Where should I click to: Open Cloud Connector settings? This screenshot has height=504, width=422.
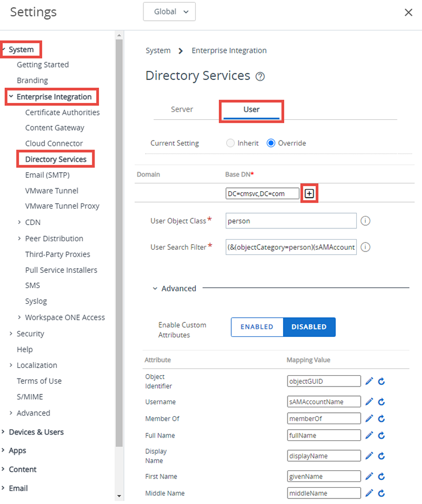(54, 143)
